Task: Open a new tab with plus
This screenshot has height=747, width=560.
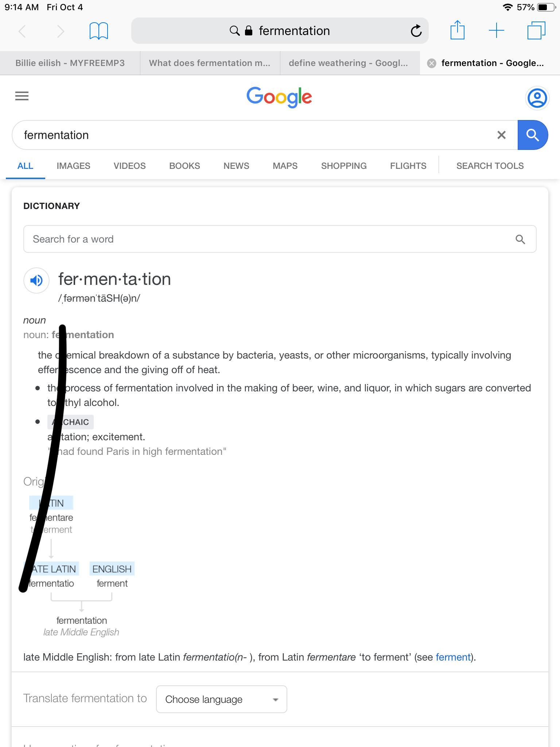Action: tap(496, 30)
